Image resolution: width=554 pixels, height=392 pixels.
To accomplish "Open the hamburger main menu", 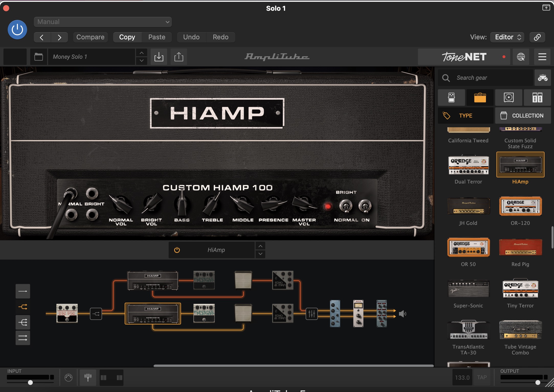I will 542,57.
